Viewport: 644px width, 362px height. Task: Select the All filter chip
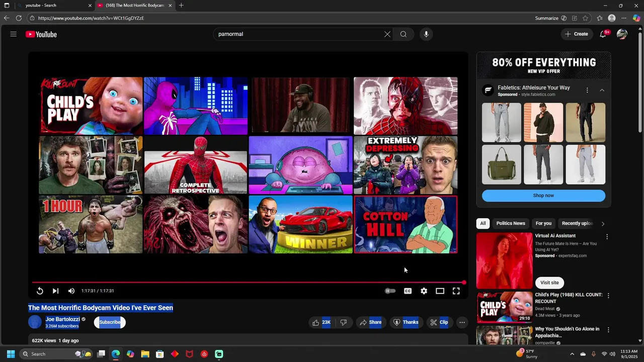click(x=483, y=223)
